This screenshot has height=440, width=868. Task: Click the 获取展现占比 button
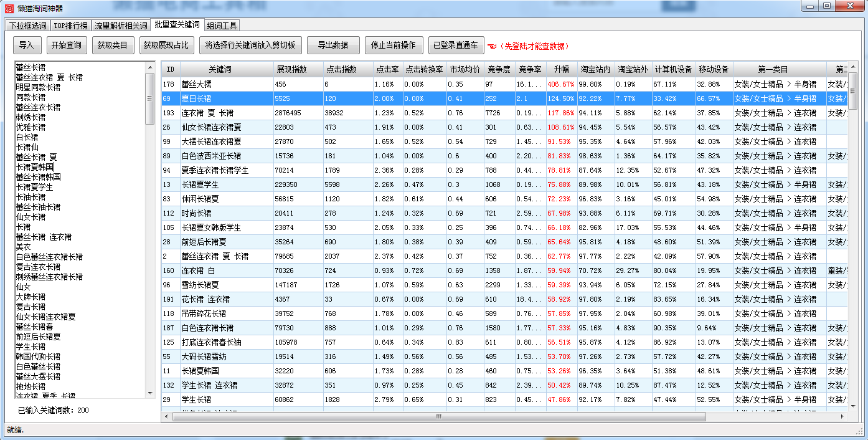tap(165, 45)
